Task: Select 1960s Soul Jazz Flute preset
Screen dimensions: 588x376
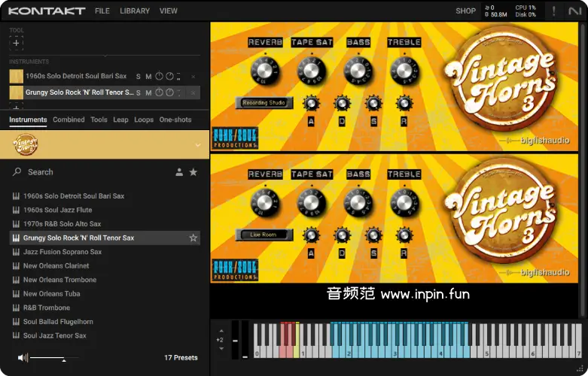Action: (105, 210)
